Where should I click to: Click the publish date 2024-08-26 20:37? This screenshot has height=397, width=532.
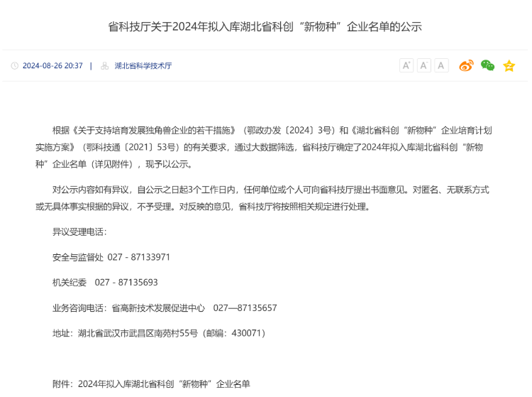52,66
